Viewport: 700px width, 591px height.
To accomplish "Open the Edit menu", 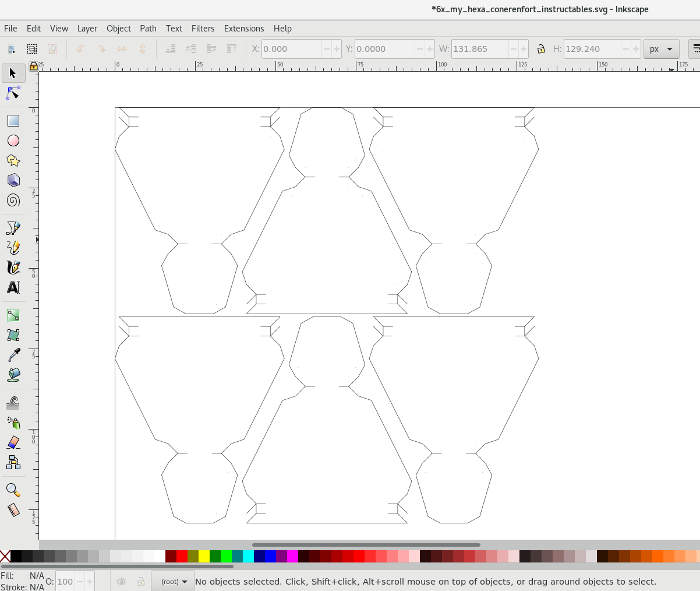I will point(34,28).
